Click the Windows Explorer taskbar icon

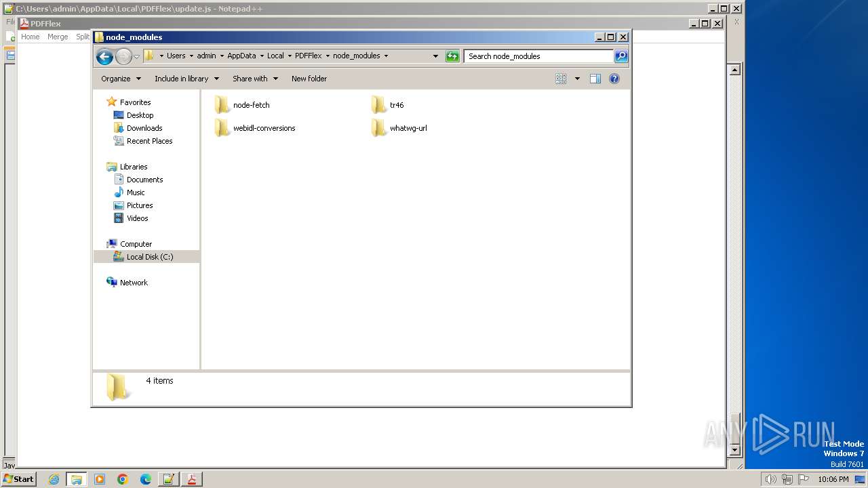click(x=77, y=479)
